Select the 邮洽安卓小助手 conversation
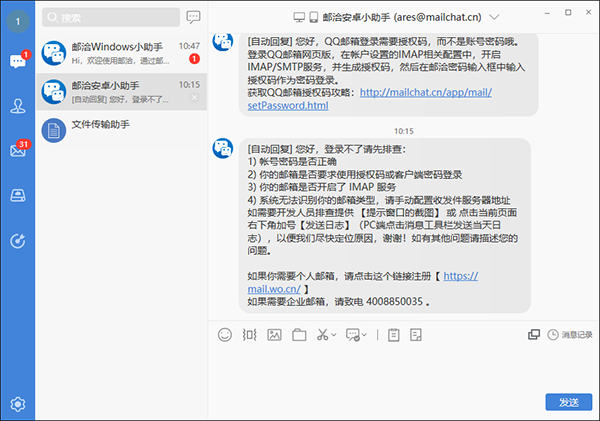The height and width of the screenshot is (421, 600). pos(121,92)
